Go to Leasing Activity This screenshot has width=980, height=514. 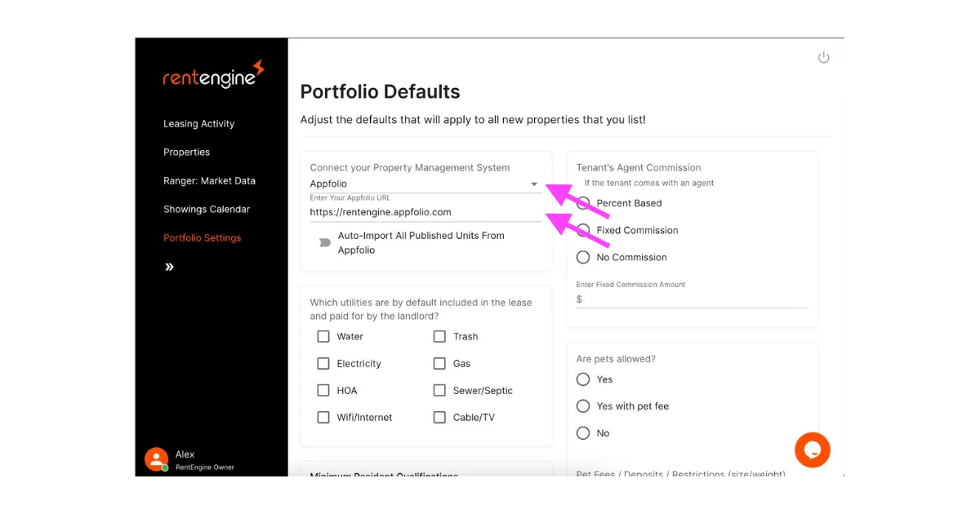click(x=198, y=124)
